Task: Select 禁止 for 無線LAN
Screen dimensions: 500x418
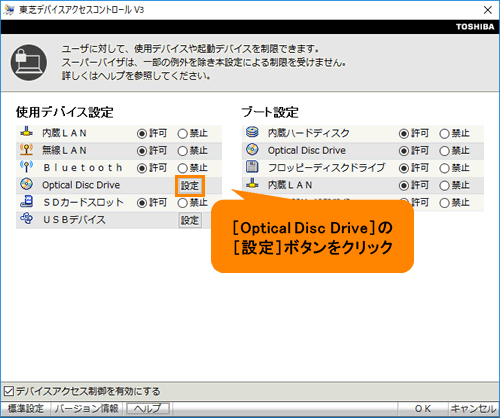Action: pyautogui.click(x=182, y=151)
